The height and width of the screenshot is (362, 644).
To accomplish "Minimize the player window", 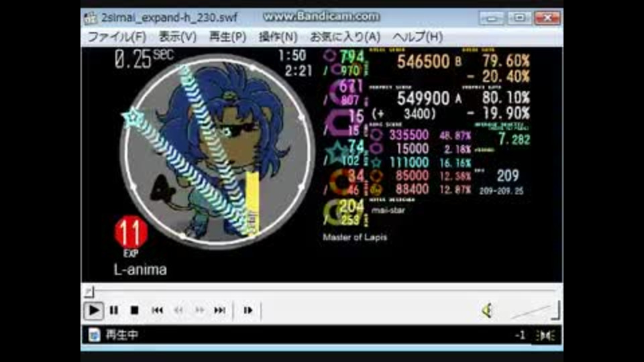I will tap(491, 17).
